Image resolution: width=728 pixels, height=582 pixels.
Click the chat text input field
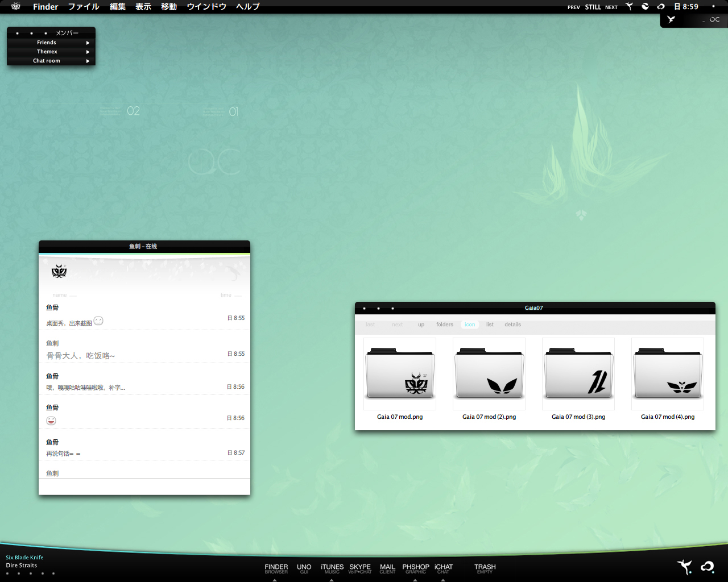click(144, 487)
